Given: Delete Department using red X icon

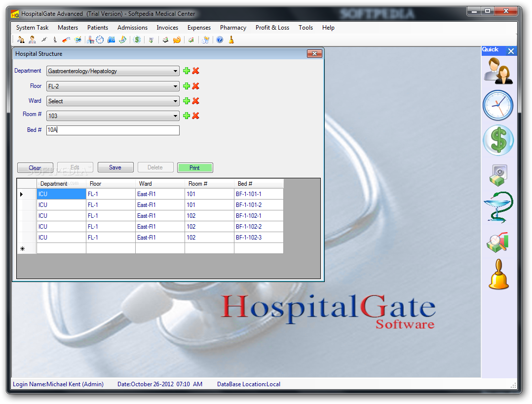Looking at the screenshot, I should (x=195, y=71).
